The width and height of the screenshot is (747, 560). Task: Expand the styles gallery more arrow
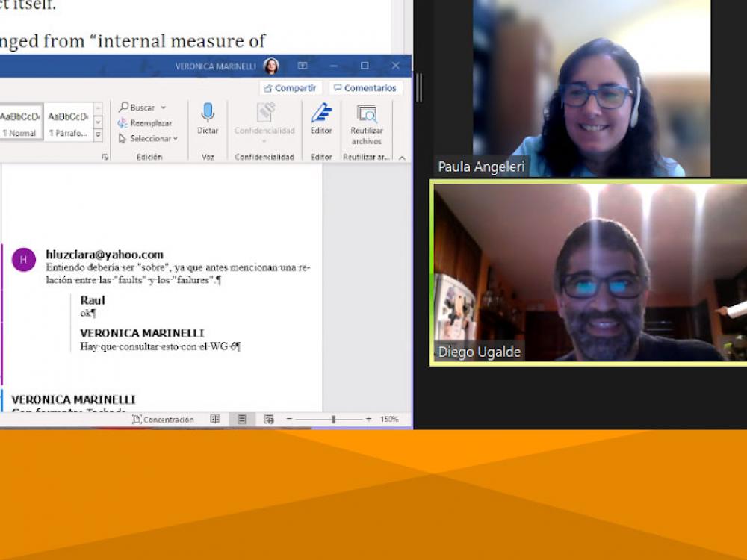pyautogui.click(x=98, y=135)
